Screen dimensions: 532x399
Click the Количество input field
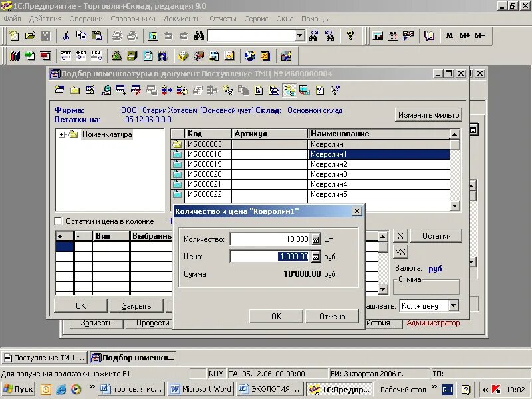pyautogui.click(x=270, y=239)
